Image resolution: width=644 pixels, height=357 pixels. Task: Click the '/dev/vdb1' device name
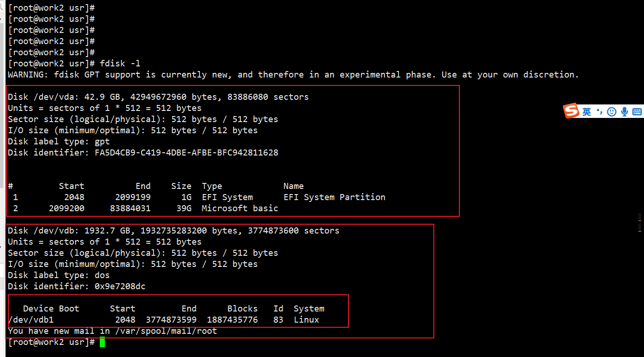pyautogui.click(x=31, y=320)
